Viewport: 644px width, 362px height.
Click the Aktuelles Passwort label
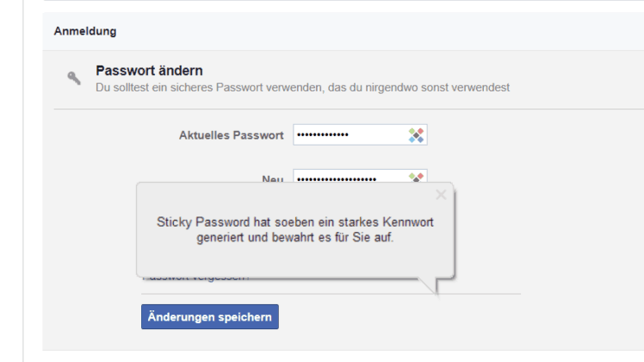(x=232, y=135)
